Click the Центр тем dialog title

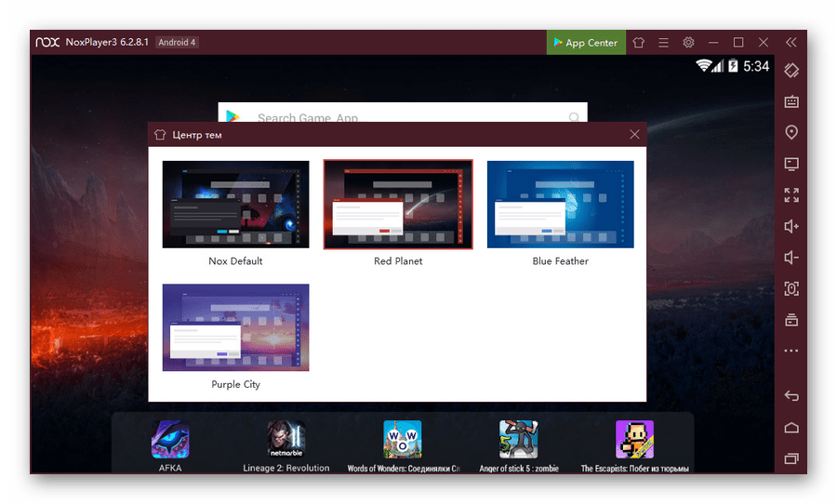click(x=197, y=135)
